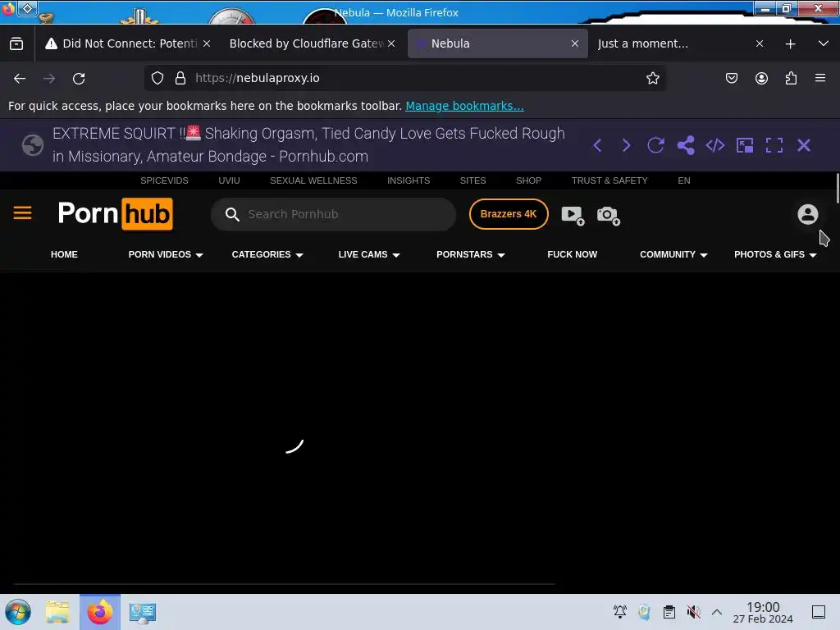Save page using the Pocket icon
This screenshot has width=840, height=630.
click(x=731, y=78)
